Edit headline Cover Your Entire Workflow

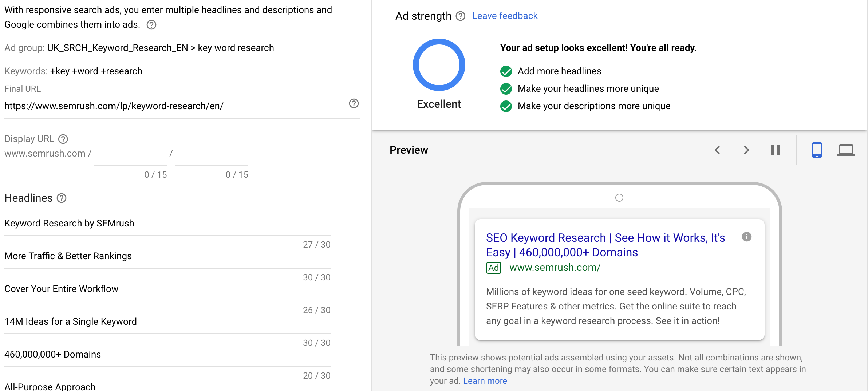[167, 289]
